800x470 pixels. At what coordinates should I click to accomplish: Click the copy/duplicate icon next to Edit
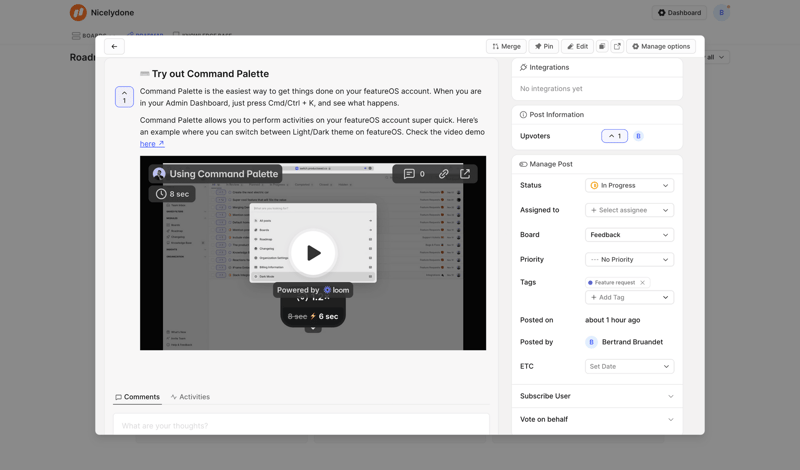click(x=602, y=46)
